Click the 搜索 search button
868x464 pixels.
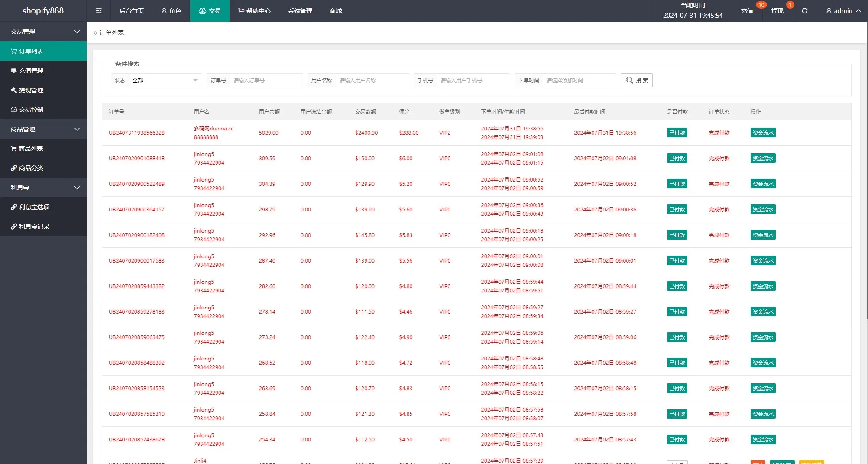[x=637, y=80]
